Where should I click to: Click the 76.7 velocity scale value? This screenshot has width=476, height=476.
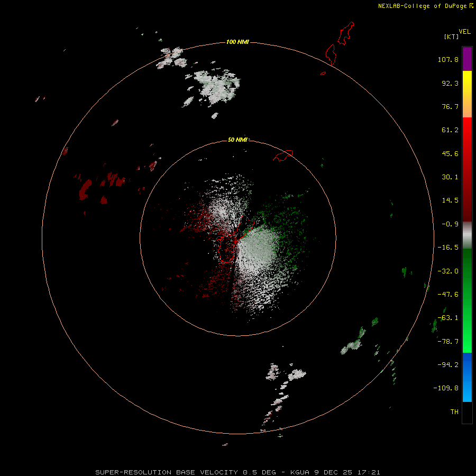450,106
